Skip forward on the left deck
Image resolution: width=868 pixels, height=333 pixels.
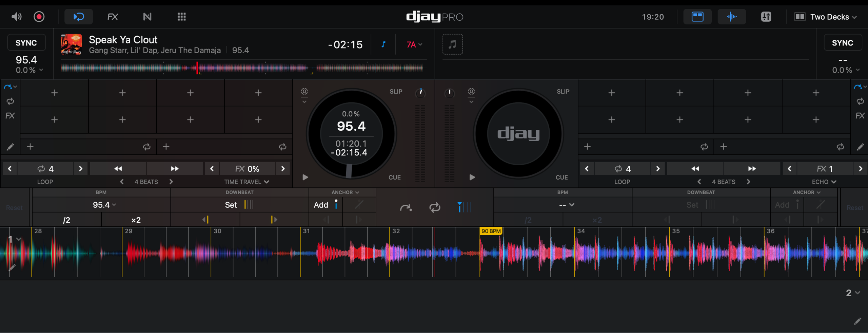(175, 169)
